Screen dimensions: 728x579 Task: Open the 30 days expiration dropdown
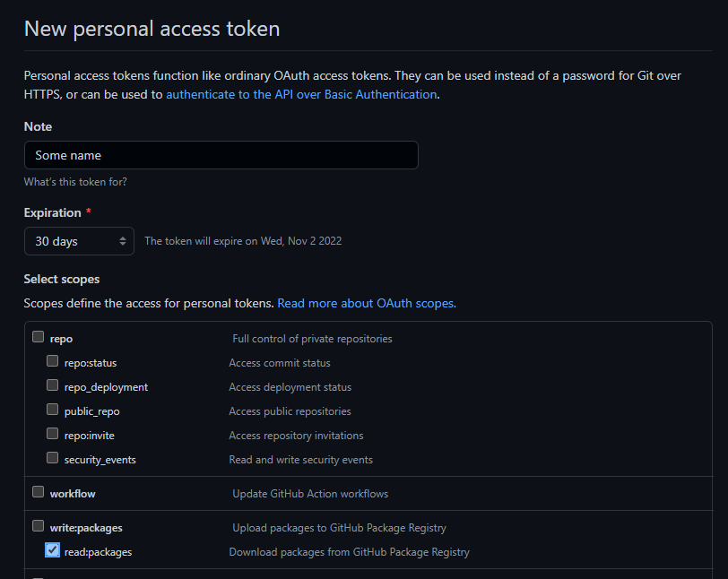click(x=79, y=241)
